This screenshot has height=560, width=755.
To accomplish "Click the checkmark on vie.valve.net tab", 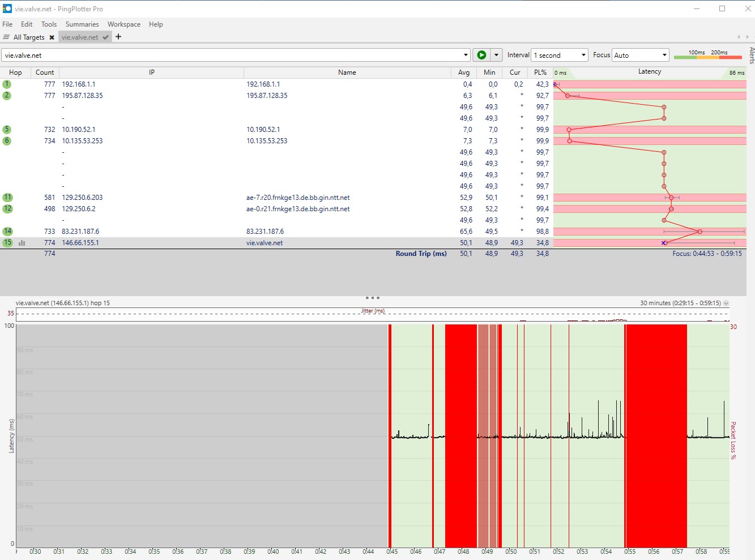I will pyautogui.click(x=105, y=37).
